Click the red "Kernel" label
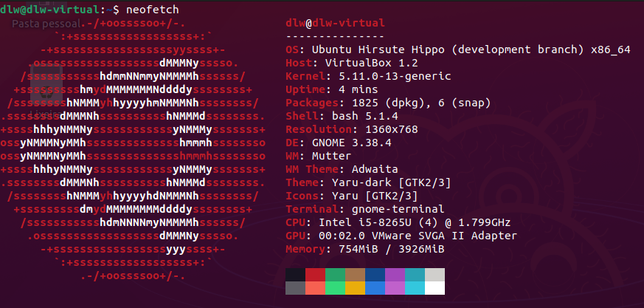The width and height of the screenshot is (644, 308). [305, 77]
